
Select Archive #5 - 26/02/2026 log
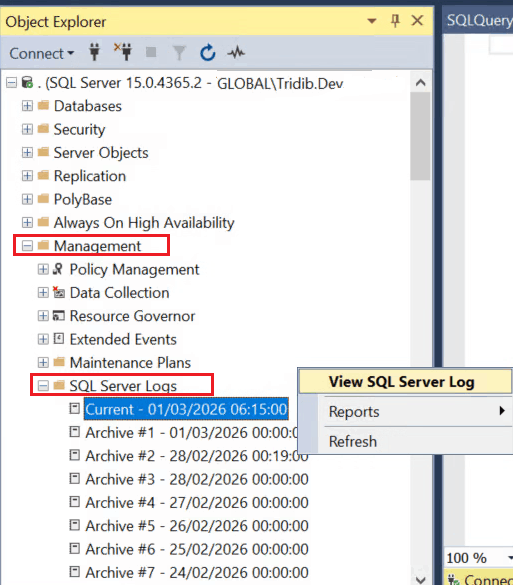pos(197,526)
